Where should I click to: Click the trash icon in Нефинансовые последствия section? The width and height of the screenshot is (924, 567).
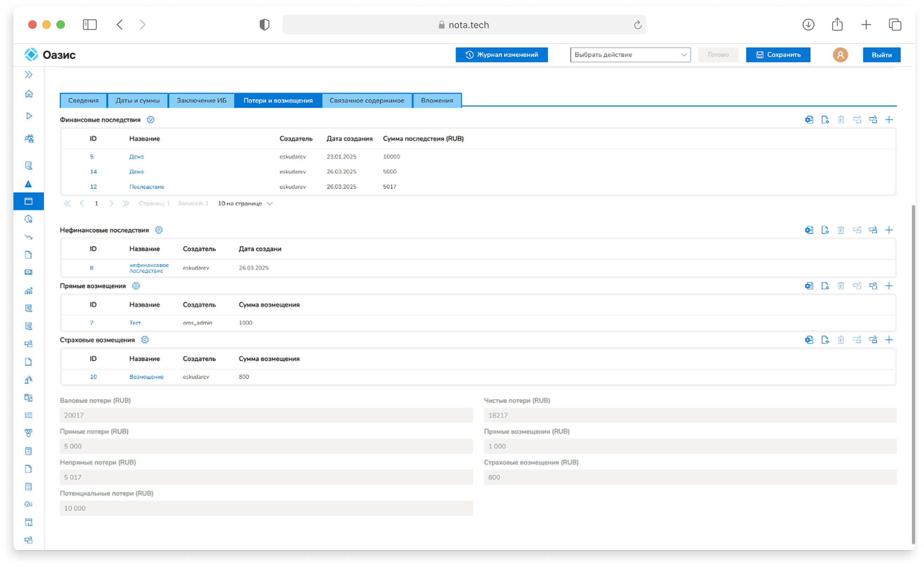tap(841, 230)
